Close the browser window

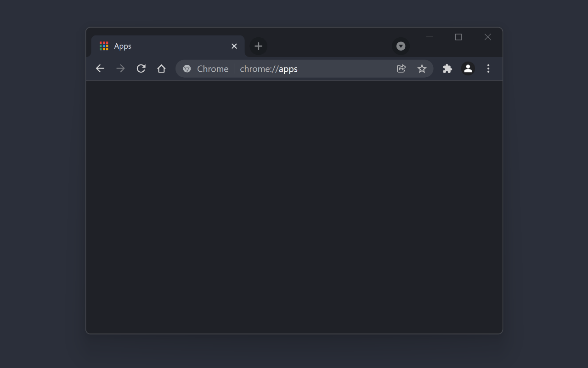tap(488, 37)
